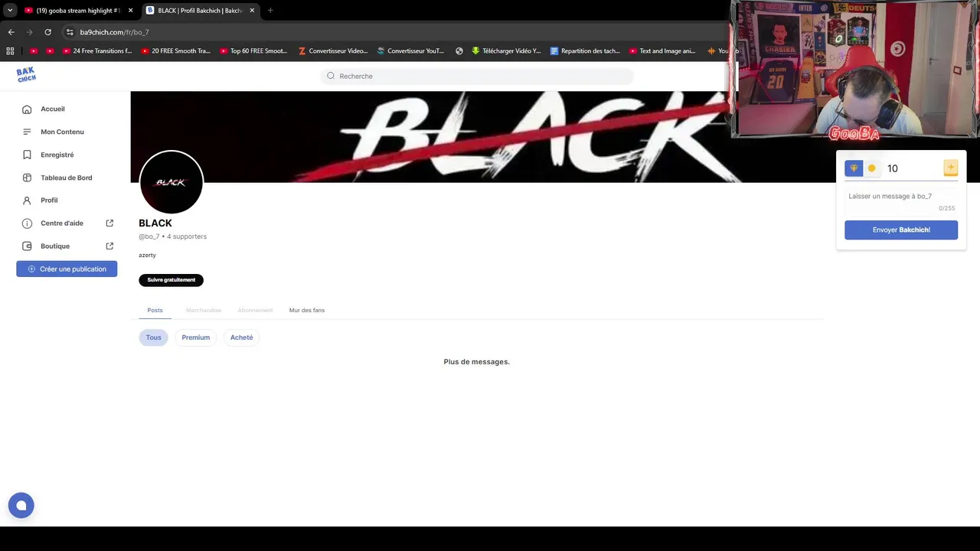Select the Mur des fans tab
Image resolution: width=980 pixels, height=551 pixels.
coord(307,310)
